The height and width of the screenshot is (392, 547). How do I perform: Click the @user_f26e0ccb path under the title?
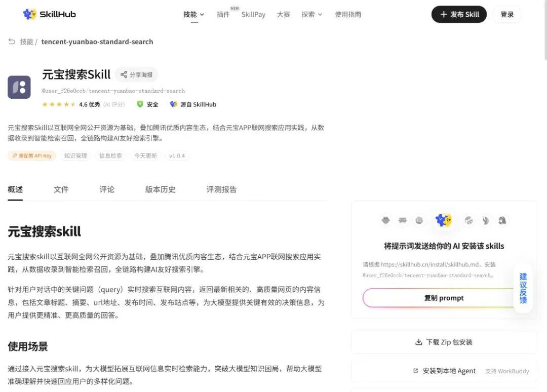113,91
